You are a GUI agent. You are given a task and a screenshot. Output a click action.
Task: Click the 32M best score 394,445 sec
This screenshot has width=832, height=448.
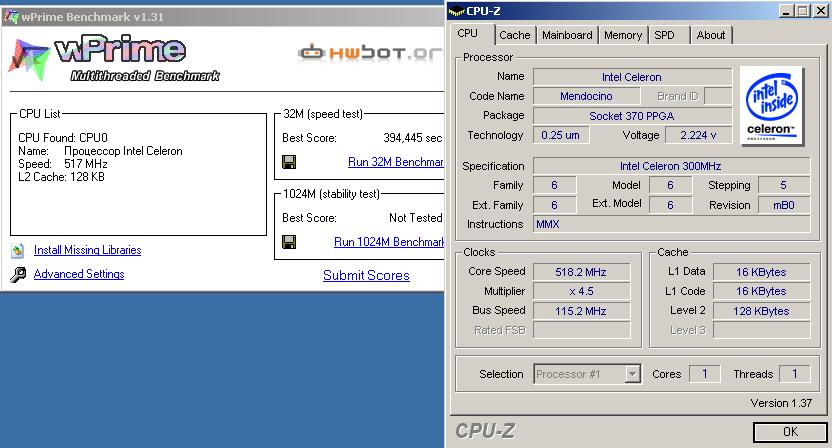[x=413, y=138]
